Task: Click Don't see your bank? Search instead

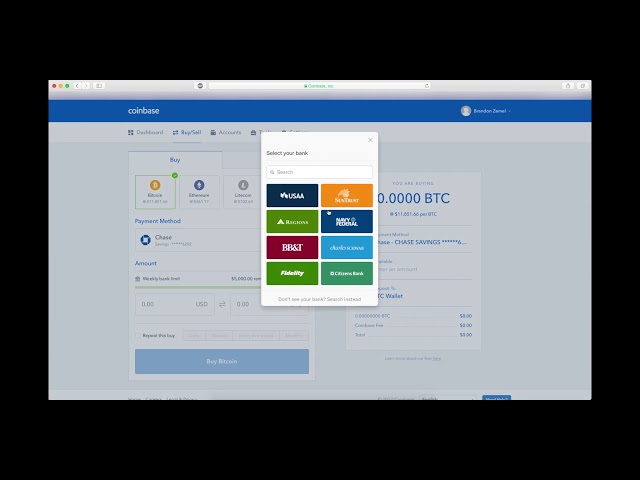Action: pyautogui.click(x=320, y=299)
